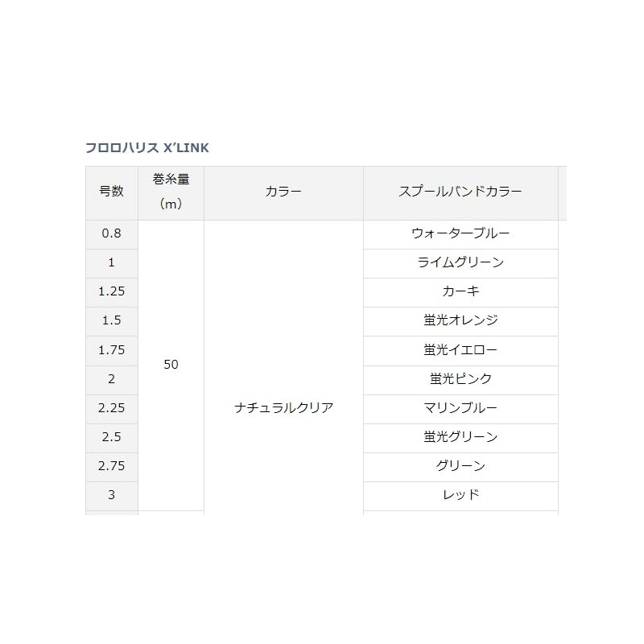Click the フロロハリス X'LINK heading
The width and height of the screenshot is (644, 644).
click(147, 148)
